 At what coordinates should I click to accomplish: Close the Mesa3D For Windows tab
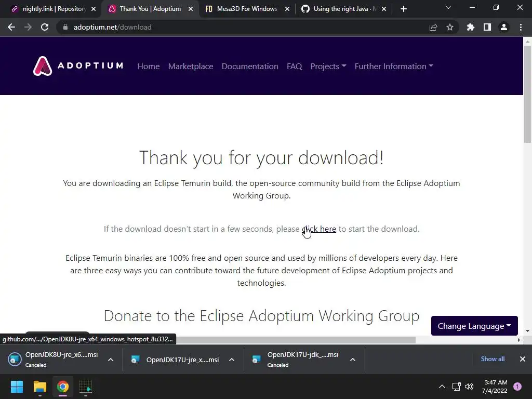click(x=287, y=9)
